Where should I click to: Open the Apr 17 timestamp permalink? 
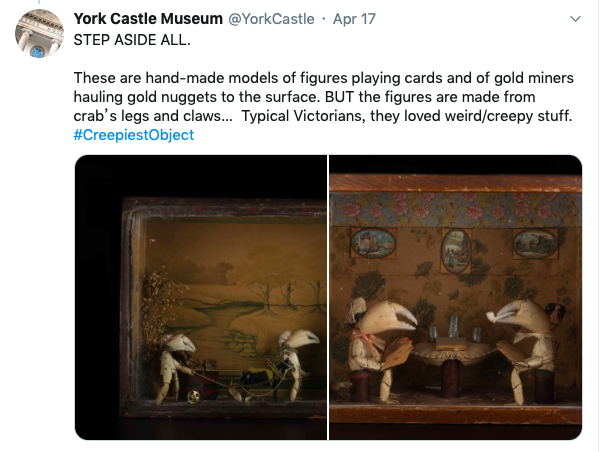click(354, 19)
